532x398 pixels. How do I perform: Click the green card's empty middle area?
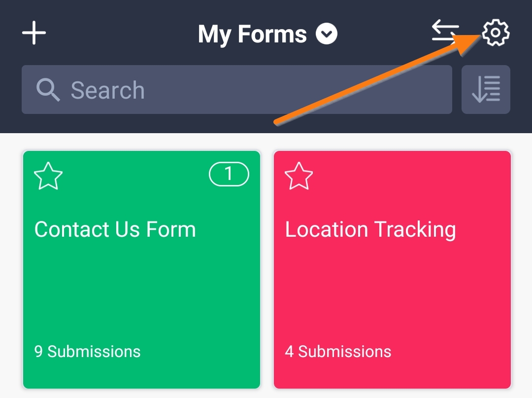pyautogui.click(x=141, y=291)
